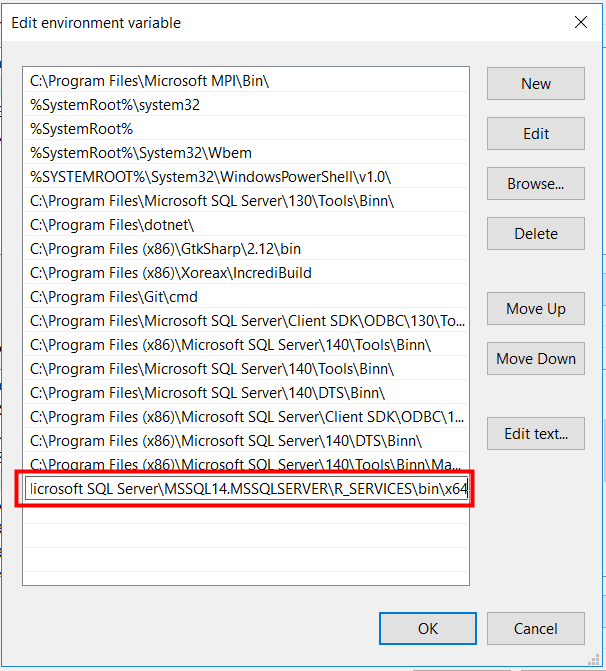The image size is (606, 671).
Task: Click the Edit button
Action: point(535,134)
